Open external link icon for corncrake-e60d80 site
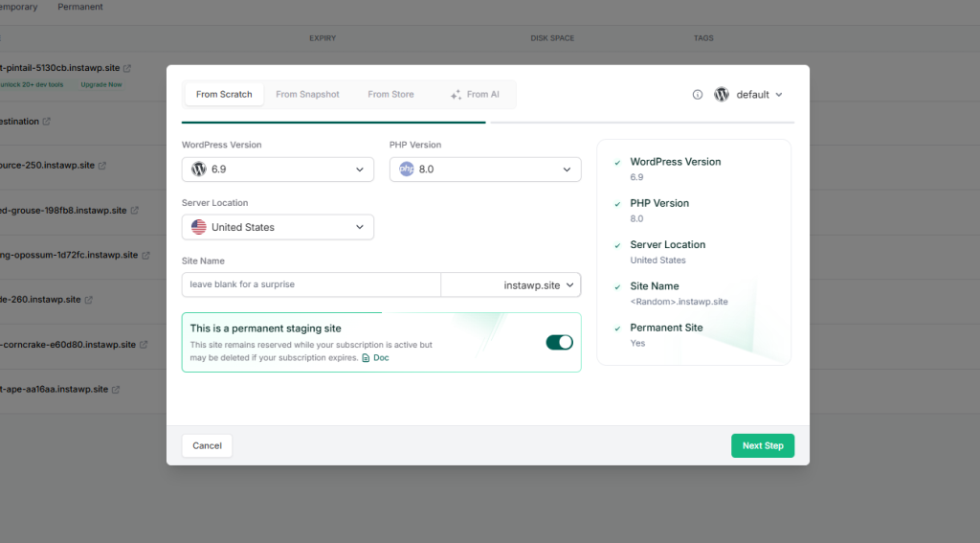Image resolution: width=980 pixels, height=543 pixels. pyautogui.click(x=144, y=345)
